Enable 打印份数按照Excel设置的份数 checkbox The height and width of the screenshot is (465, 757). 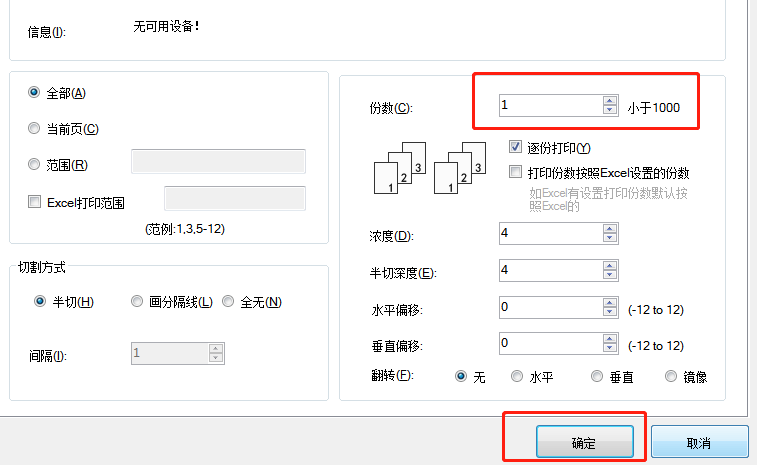pyautogui.click(x=516, y=172)
